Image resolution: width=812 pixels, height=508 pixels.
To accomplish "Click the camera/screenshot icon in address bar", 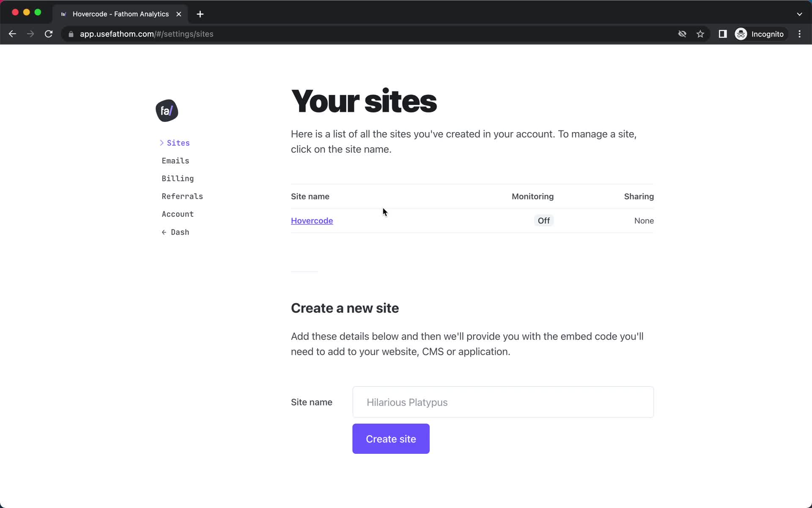I will coord(722,33).
